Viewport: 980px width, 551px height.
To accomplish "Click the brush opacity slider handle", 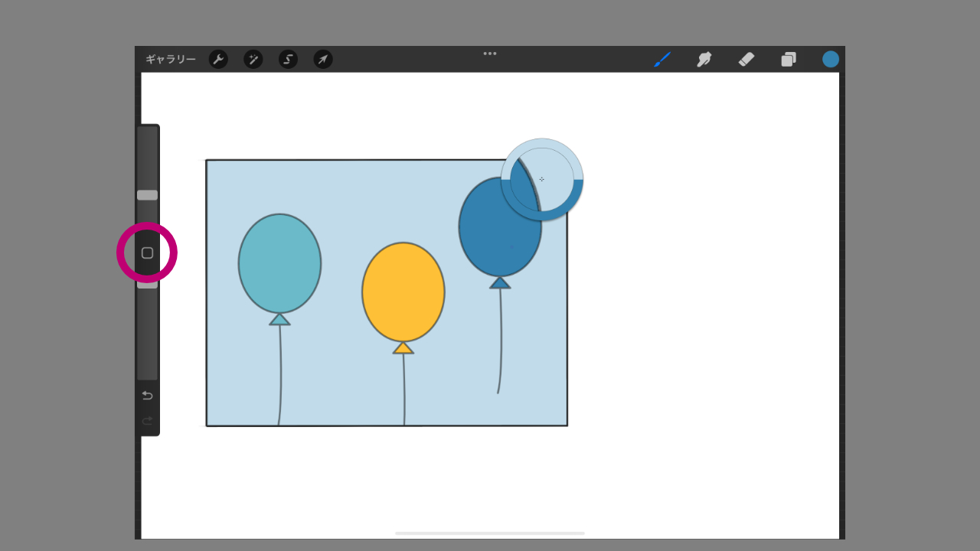I will [x=147, y=284].
